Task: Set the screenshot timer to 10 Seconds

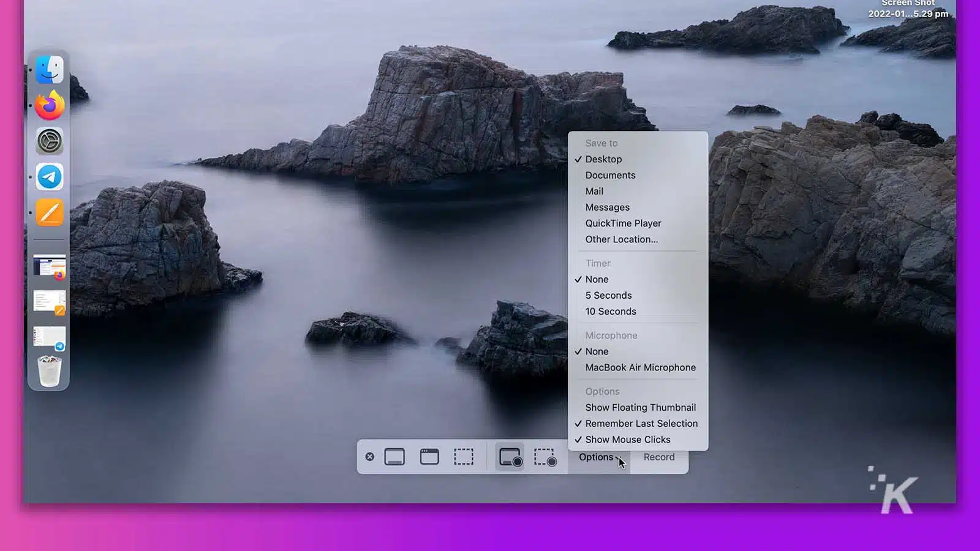Action: [x=610, y=311]
